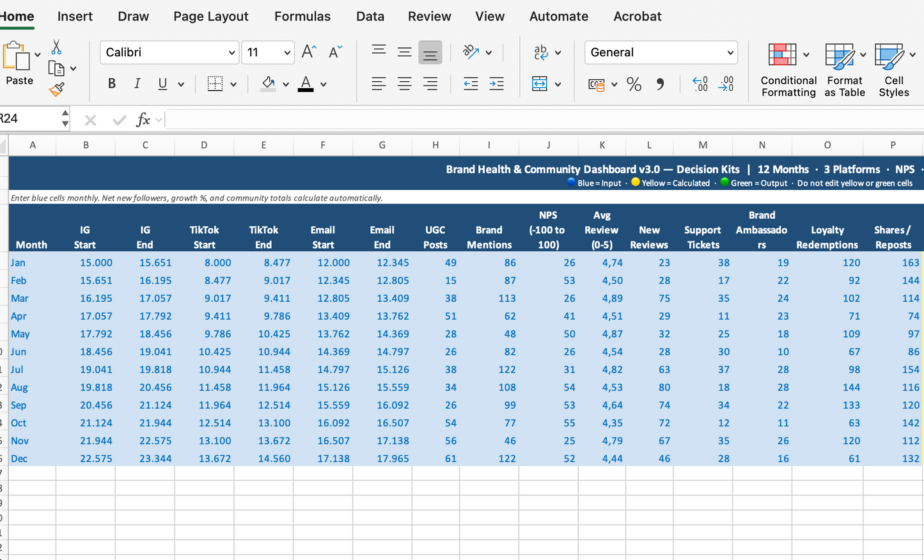Click Merge and Center icon

click(540, 84)
